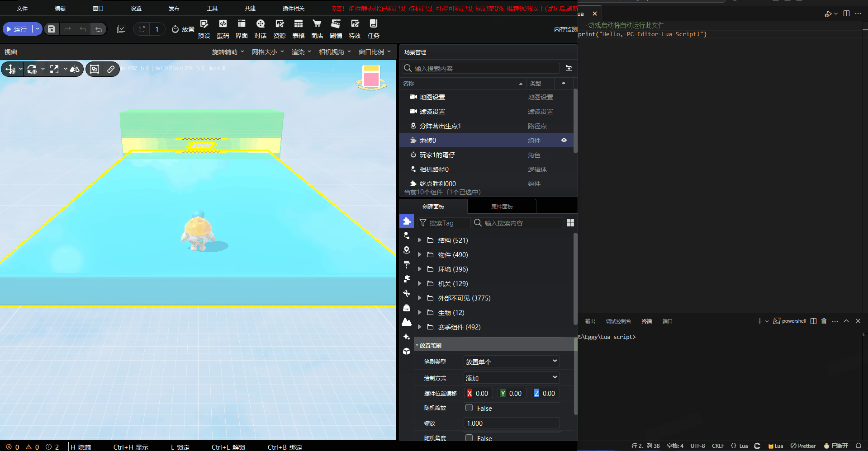Expand the 结构 (521) folder

(x=420, y=240)
